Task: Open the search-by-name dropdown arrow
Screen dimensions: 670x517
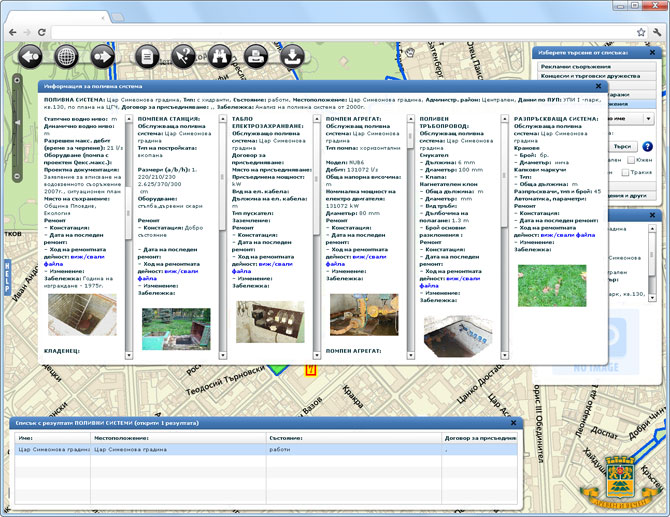Action: click(649, 119)
